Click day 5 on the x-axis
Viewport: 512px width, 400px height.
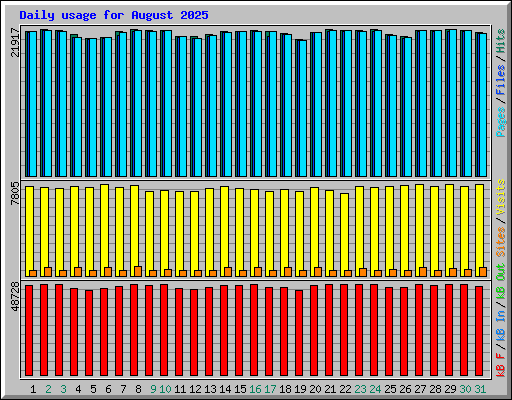tap(93, 389)
